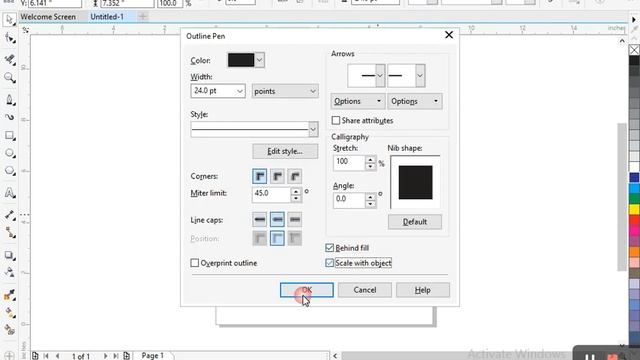Viewport: 640px width, 360px height.
Task: Open left arrow Options menu
Action: coord(357,101)
